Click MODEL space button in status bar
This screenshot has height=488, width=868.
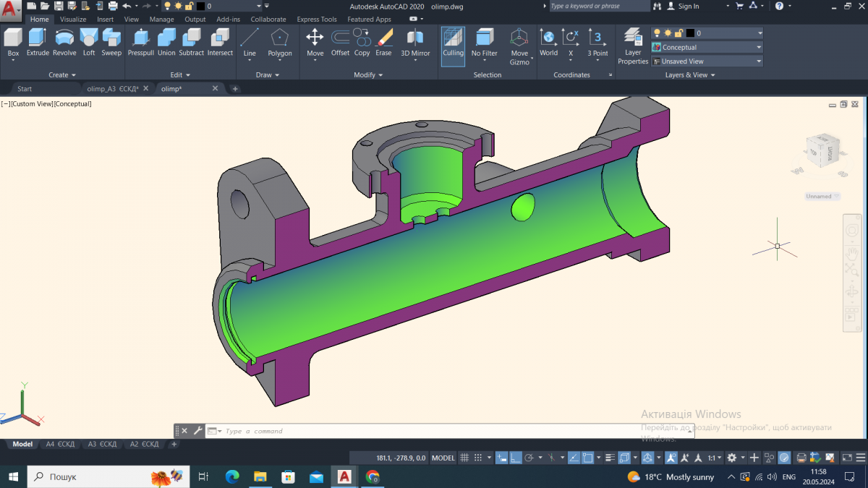[x=443, y=458]
